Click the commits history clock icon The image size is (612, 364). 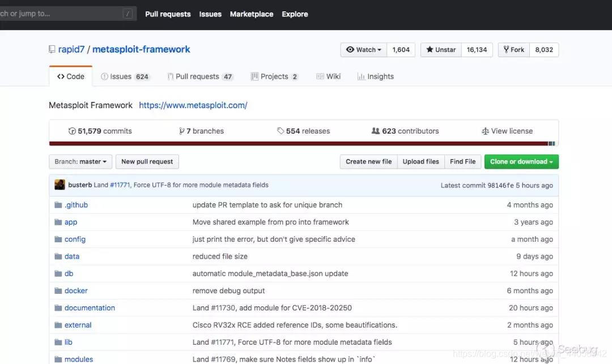(x=72, y=131)
